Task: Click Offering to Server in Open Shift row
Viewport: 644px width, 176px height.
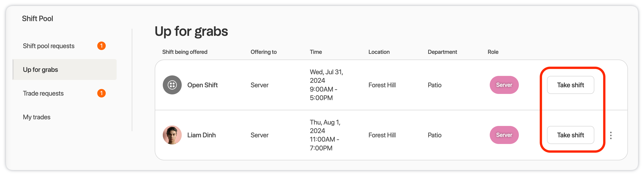Action: click(260, 85)
